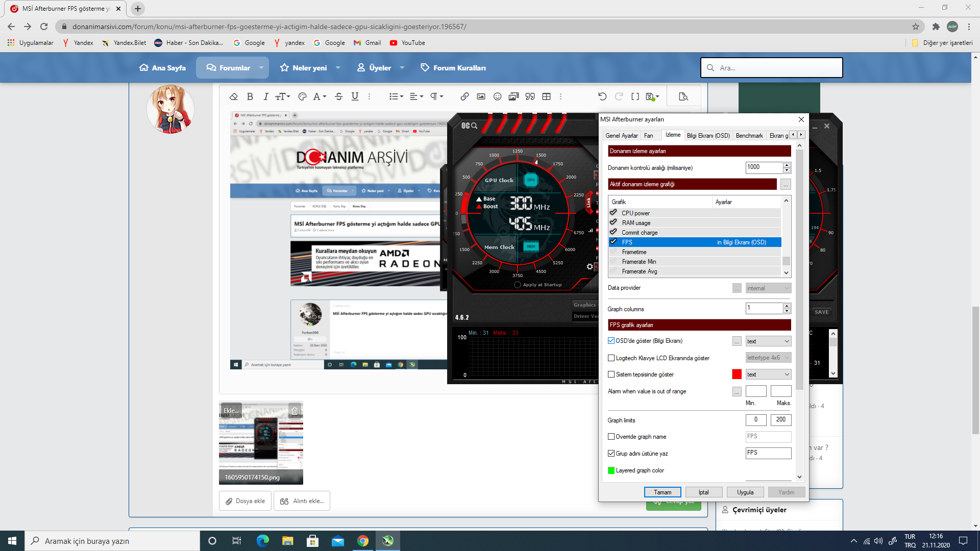This screenshot has width=980, height=551.
Task: Click Dosya ekle button
Action: 246,501
